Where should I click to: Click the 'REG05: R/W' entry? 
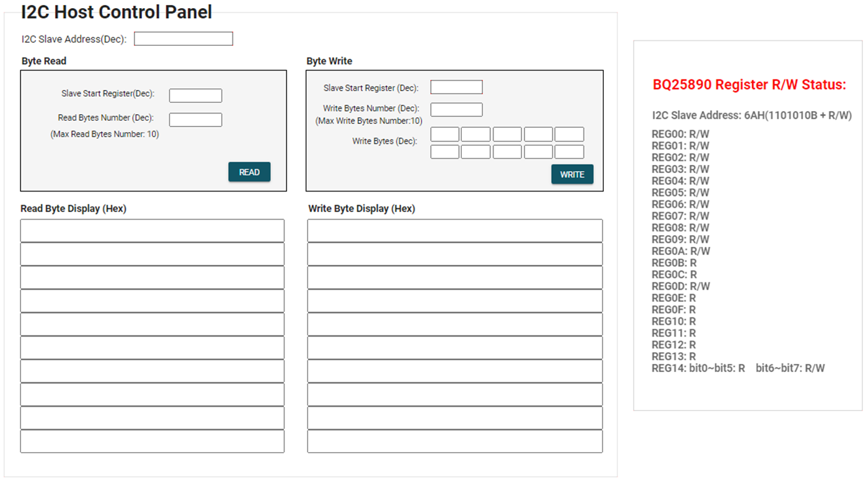pos(681,193)
